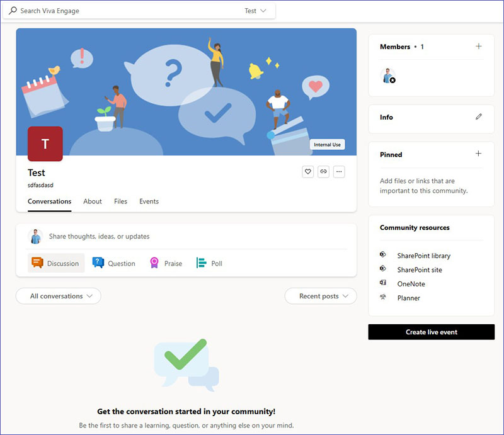Select the Poll post type
This screenshot has height=435, width=504.
[x=209, y=263]
